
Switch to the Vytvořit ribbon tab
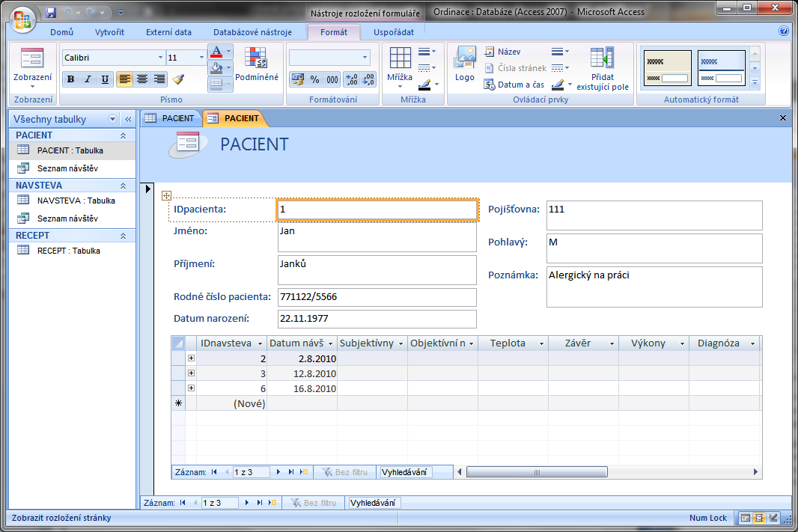click(x=109, y=32)
